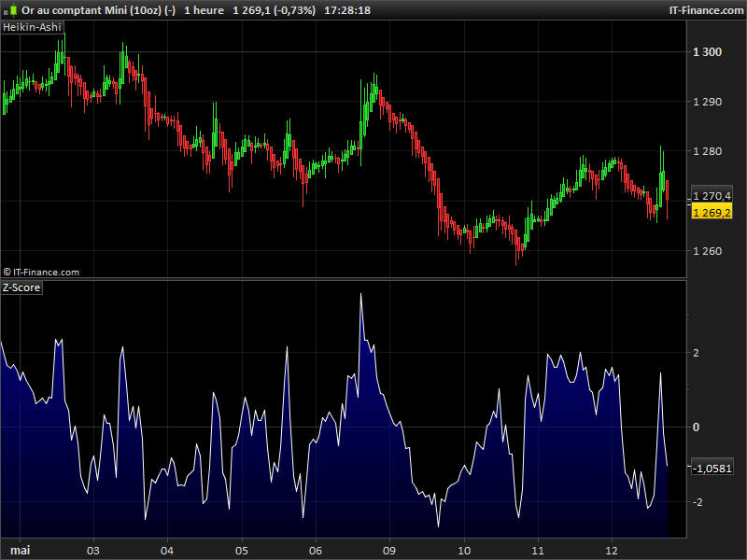Click the Z-Score axis value 0
Image resolution: width=747 pixels, height=560 pixels.
click(695, 427)
